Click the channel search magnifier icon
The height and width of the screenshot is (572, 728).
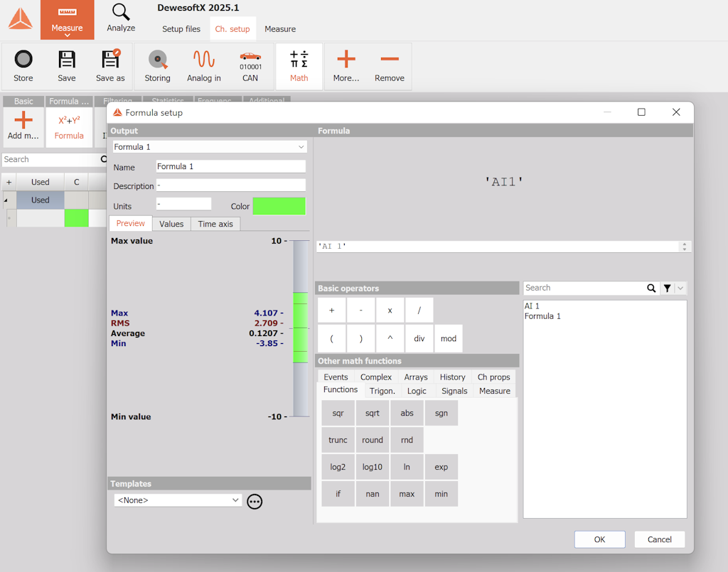[651, 288]
